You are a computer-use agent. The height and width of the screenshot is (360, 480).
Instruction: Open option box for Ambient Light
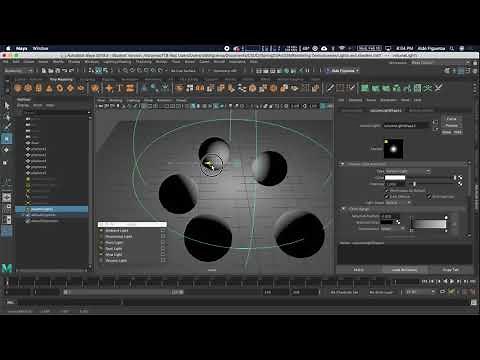point(163,231)
